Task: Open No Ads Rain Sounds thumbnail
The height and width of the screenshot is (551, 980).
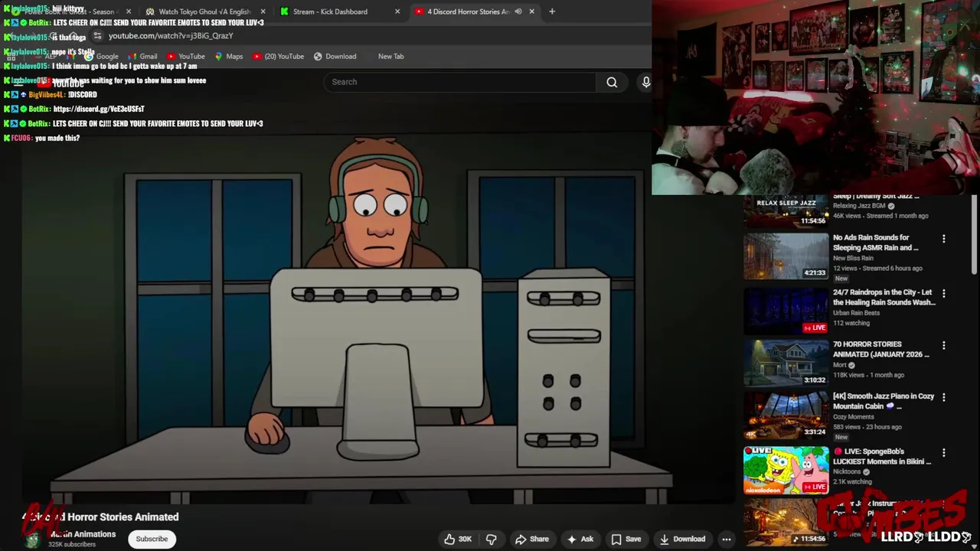Action: point(786,256)
